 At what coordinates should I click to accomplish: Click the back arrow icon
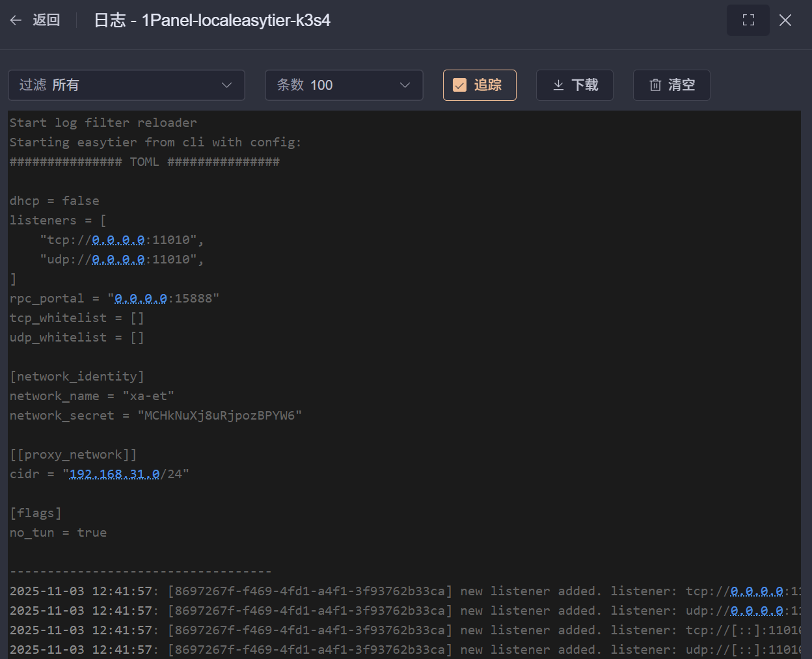pyautogui.click(x=16, y=20)
